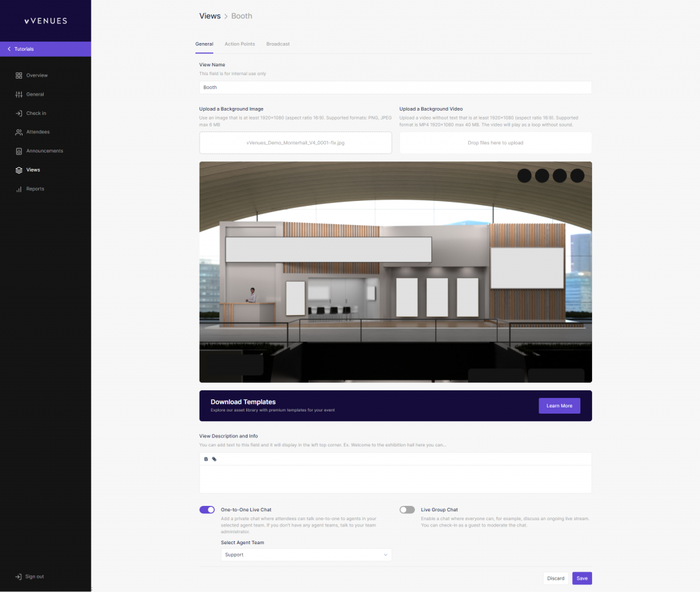The width and height of the screenshot is (700, 592).
Task: Open Check in via its arrow icon
Action: [x=19, y=113]
